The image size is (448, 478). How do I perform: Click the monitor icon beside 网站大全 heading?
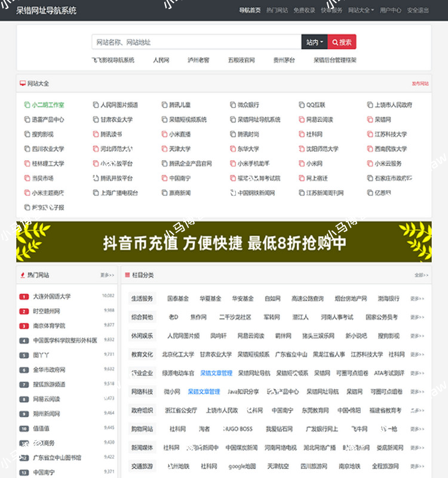click(x=23, y=84)
